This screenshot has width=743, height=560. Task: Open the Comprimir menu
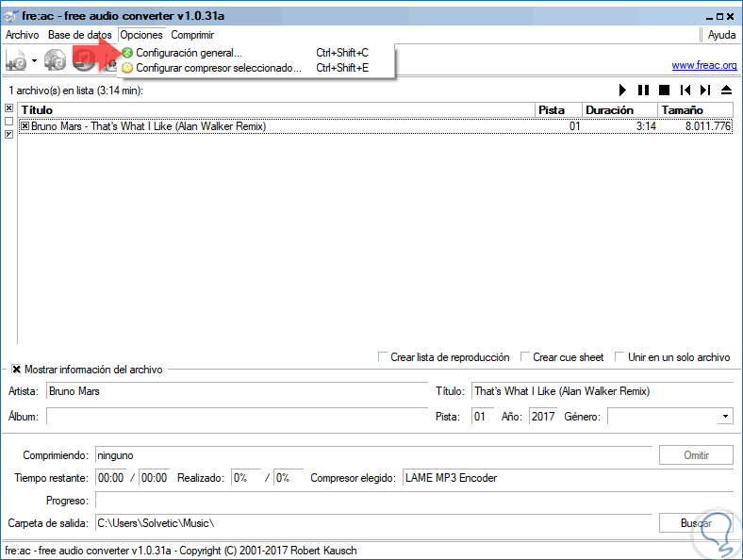tap(192, 35)
